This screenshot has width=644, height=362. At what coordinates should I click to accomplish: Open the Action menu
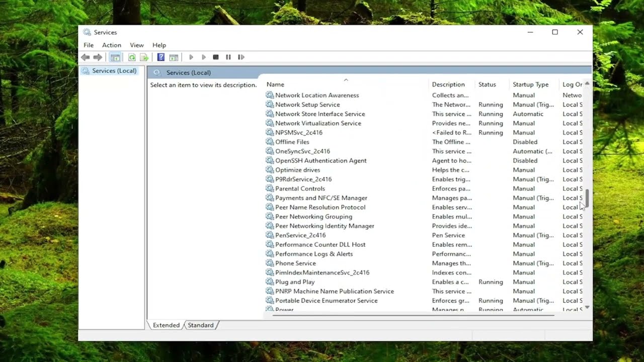pyautogui.click(x=112, y=45)
